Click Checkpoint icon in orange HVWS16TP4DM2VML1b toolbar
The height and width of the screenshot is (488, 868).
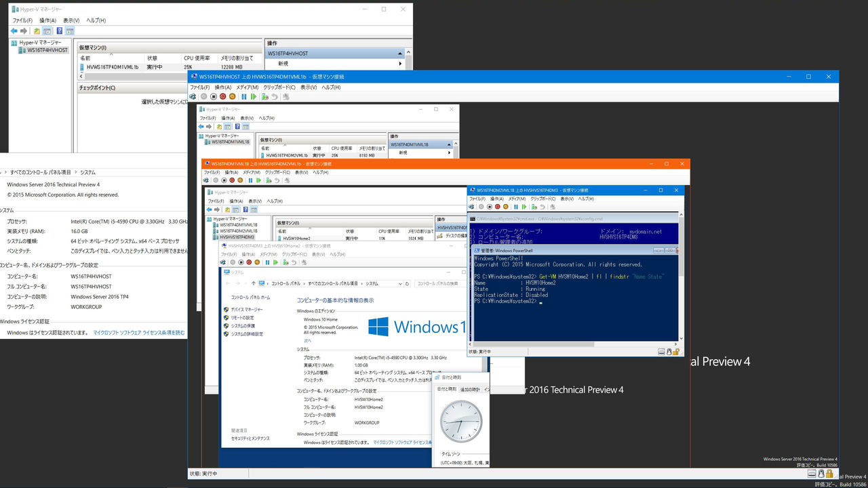(268, 180)
